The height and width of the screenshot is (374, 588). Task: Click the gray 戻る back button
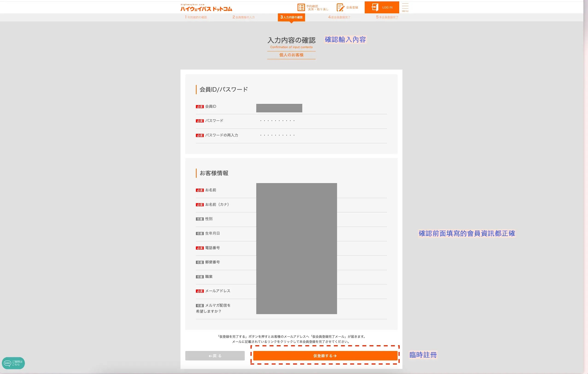pos(215,356)
